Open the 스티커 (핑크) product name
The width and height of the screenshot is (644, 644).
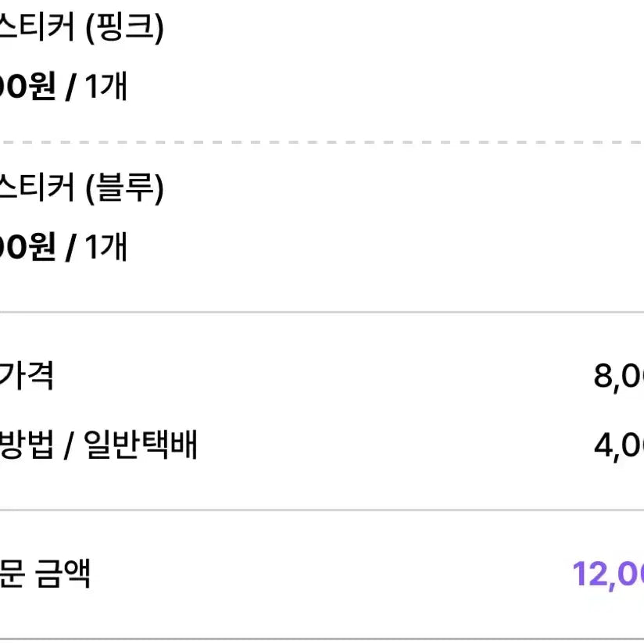pos(82,28)
